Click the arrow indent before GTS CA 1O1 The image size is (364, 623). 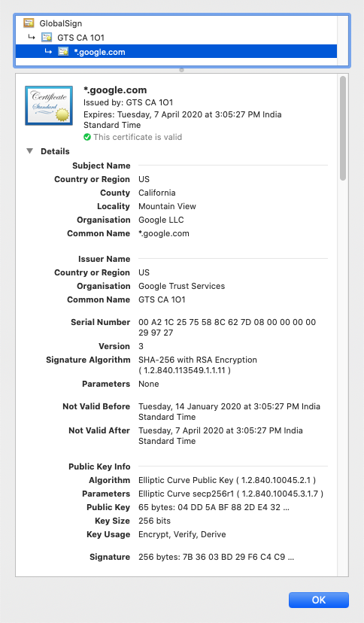click(x=32, y=37)
